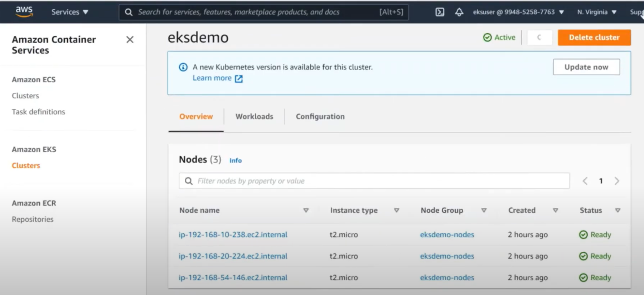Close the Amazon Container Services sidebar

click(x=130, y=39)
